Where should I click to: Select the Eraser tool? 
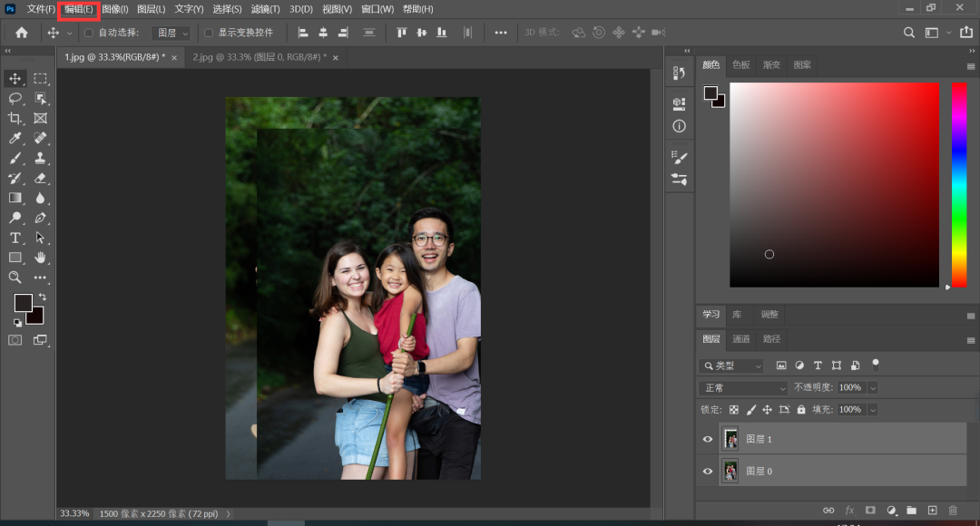[x=41, y=178]
